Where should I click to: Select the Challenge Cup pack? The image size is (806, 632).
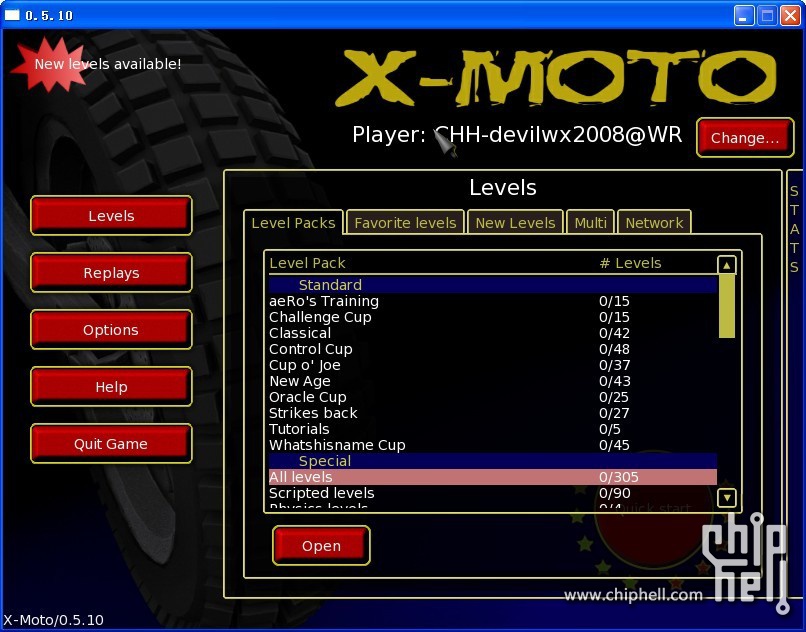click(x=492, y=317)
